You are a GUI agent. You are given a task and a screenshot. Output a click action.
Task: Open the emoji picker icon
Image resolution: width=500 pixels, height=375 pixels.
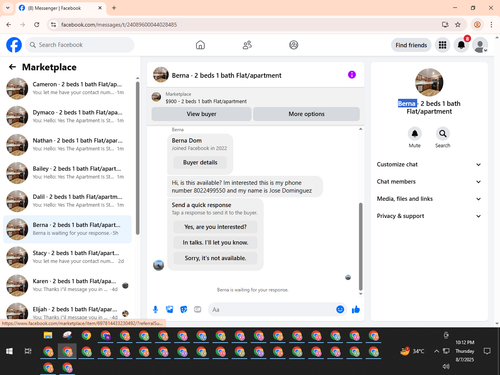tap(340, 310)
